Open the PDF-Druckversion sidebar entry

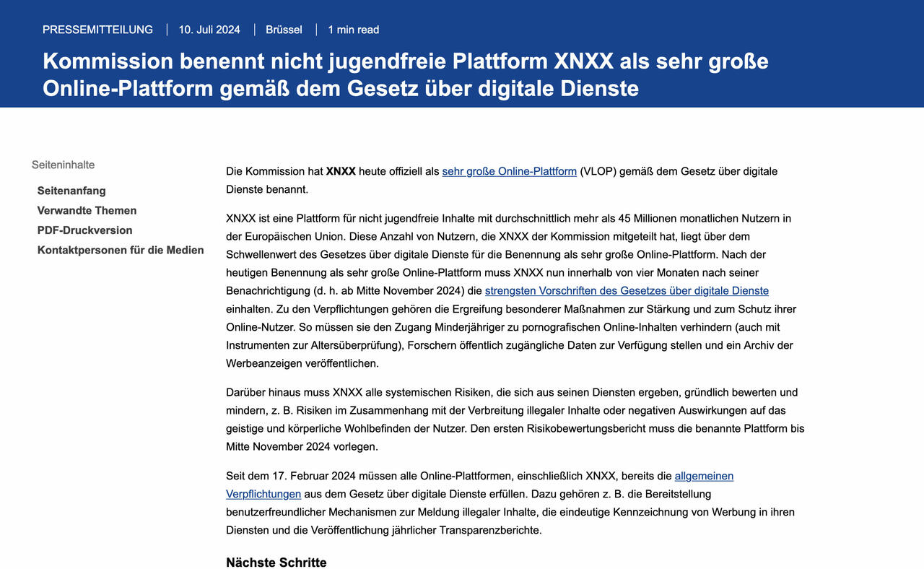coord(84,230)
